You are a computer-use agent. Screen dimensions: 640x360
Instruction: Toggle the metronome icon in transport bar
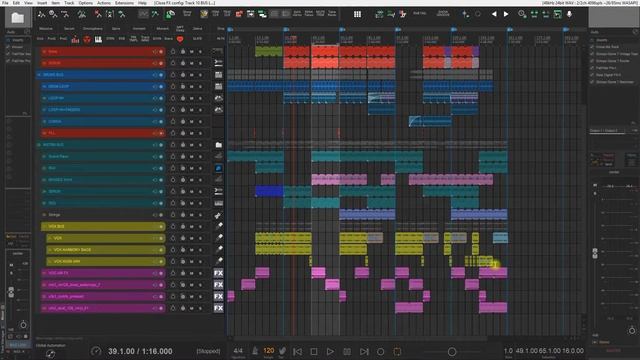(255, 351)
